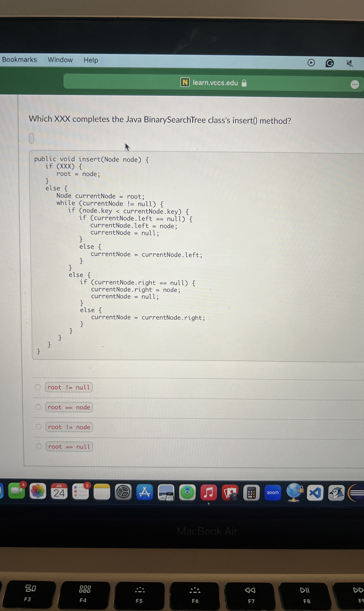Click the ellipsis button in address bar
The width and height of the screenshot is (364, 611).
[354, 85]
